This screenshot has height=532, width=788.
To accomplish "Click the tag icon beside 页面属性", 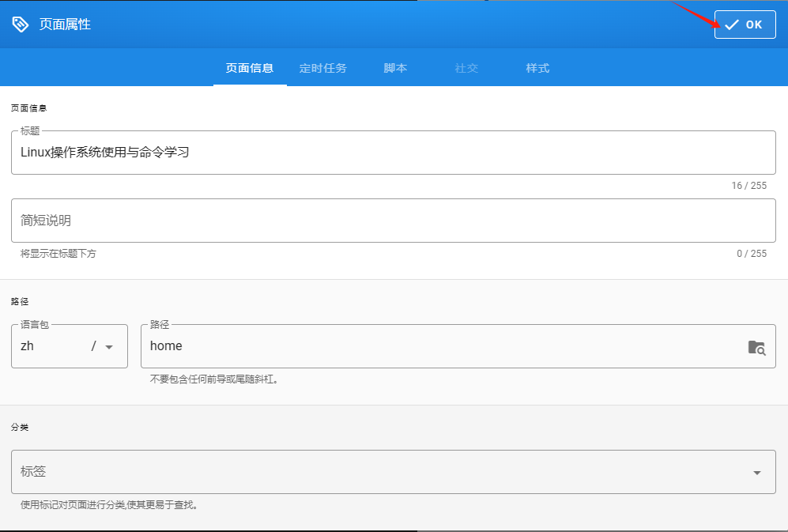I will click(x=20, y=25).
